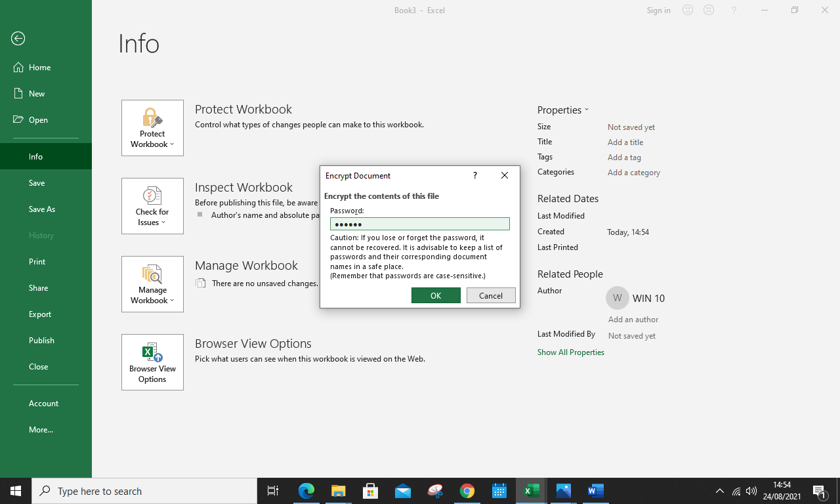
Task: Click the Browser View Options icon
Action: point(152,352)
